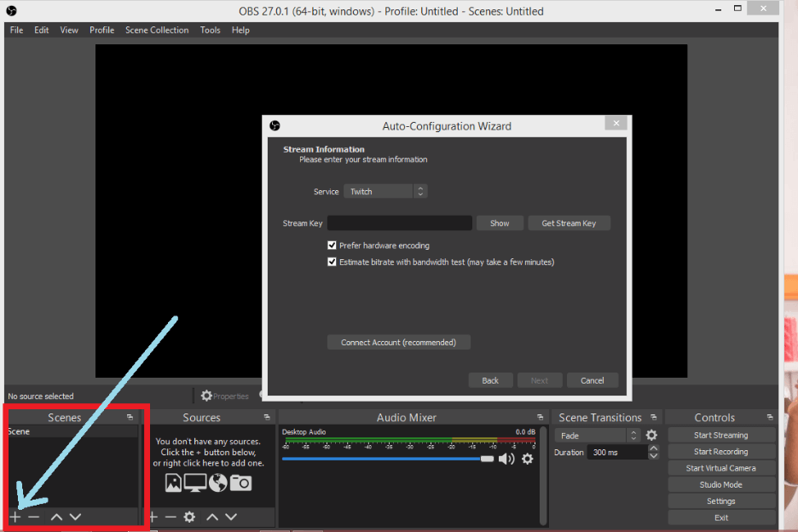Click the No source selected status text
The height and width of the screenshot is (532, 798).
[41, 396]
